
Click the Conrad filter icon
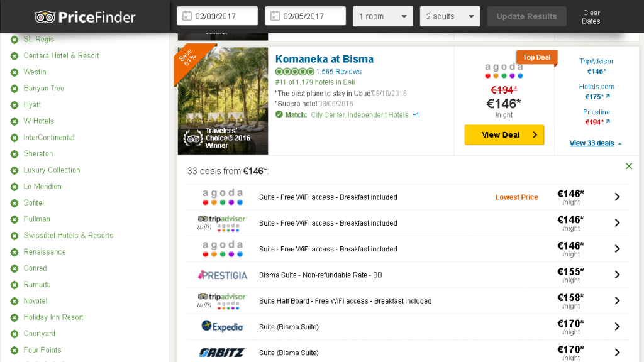click(14, 269)
